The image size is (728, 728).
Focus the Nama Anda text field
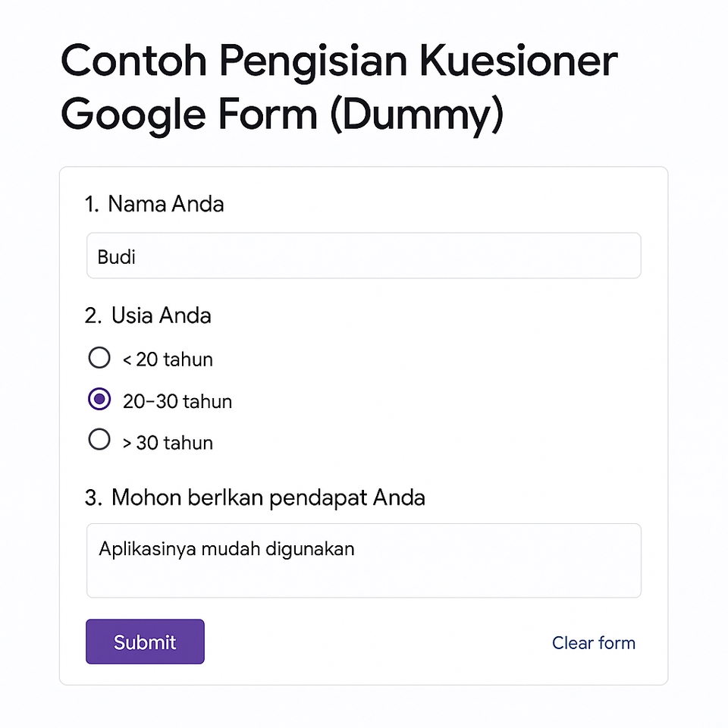[x=364, y=256]
